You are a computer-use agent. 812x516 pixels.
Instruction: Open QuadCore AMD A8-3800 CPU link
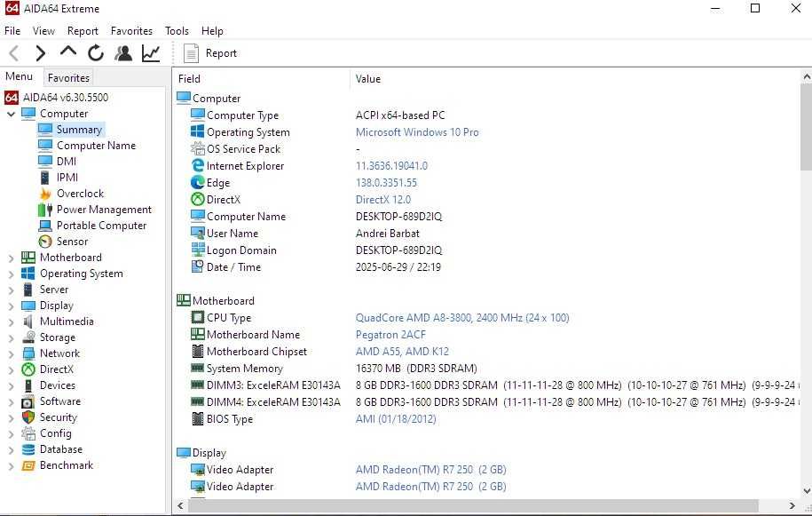tap(462, 318)
